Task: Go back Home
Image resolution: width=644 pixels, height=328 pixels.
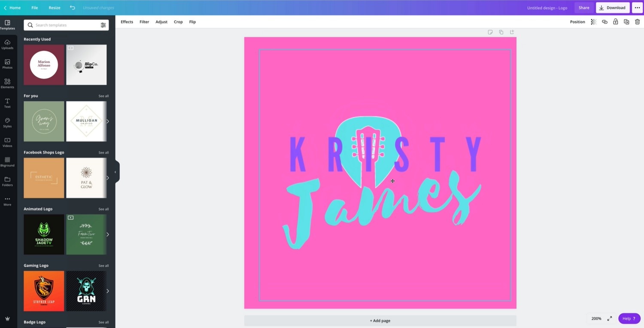Action: (12, 8)
